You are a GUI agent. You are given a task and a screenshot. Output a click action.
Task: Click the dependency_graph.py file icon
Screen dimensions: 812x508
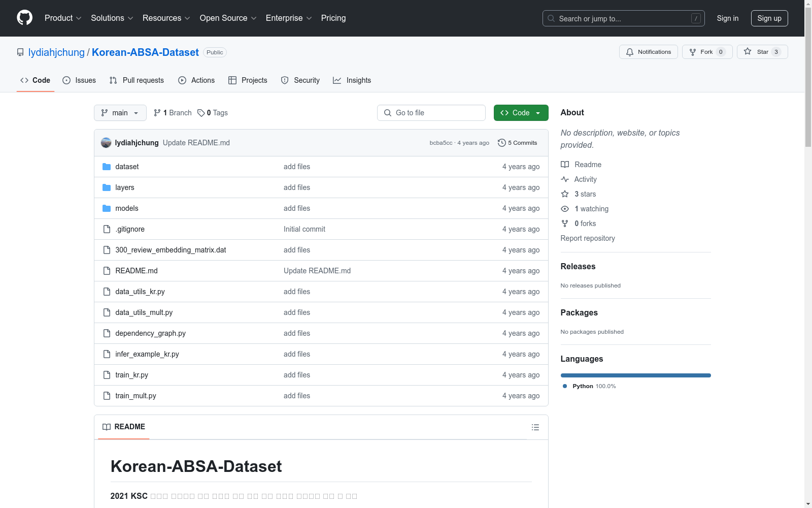(x=107, y=333)
